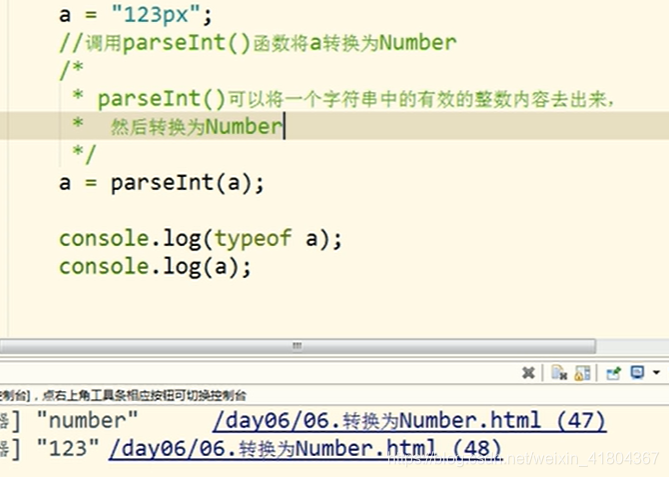This screenshot has width=669, height=477.
Task: Click the comment line //调用parseInt()函数将a转换为Number
Action: coord(258,43)
